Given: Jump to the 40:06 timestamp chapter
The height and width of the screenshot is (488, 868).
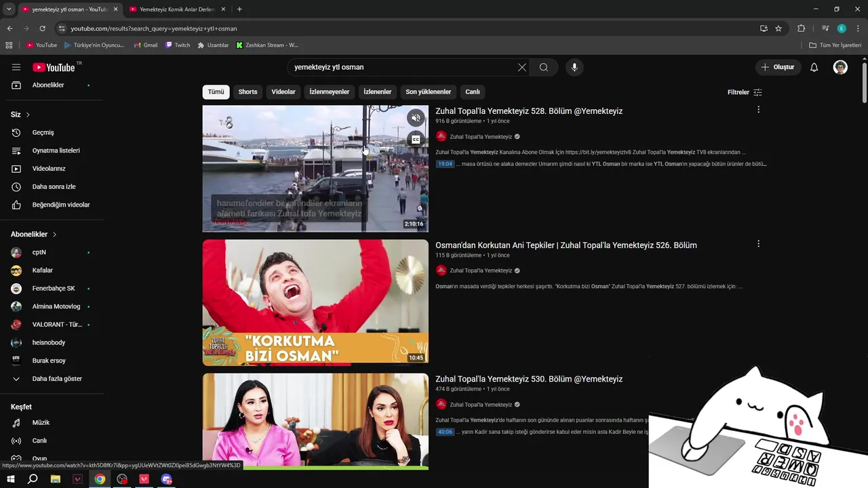Looking at the screenshot, I should tap(445, 432).
